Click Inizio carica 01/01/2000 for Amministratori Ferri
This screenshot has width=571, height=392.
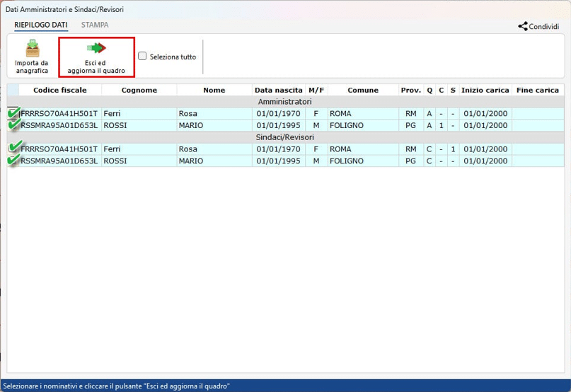pos(485,113)
